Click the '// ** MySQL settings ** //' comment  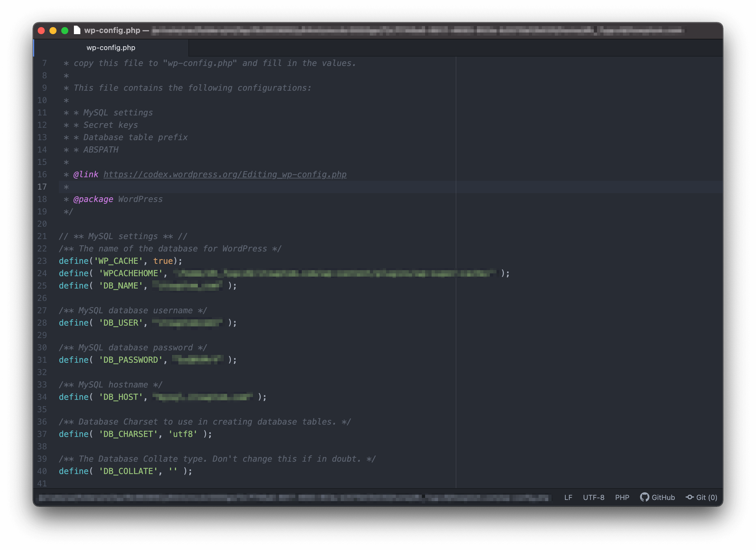pyautogui.click(x=123, y=236)
